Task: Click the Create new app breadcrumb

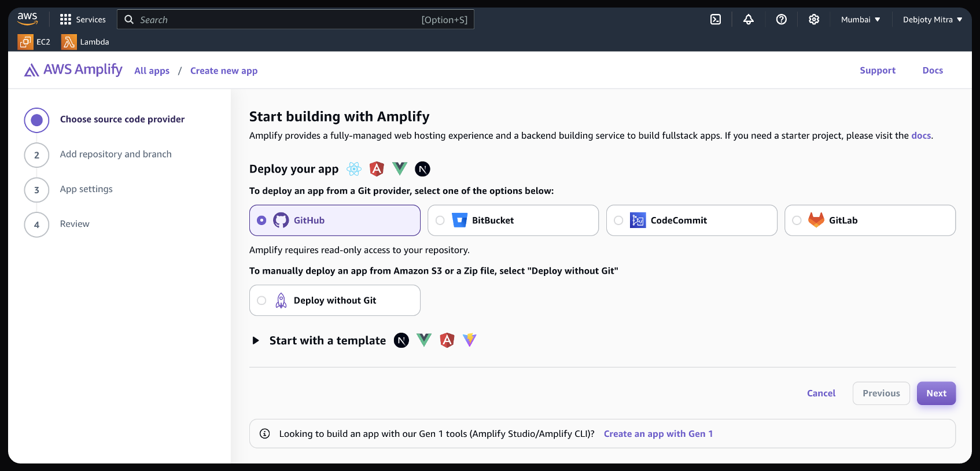Action: click(224, 71)
